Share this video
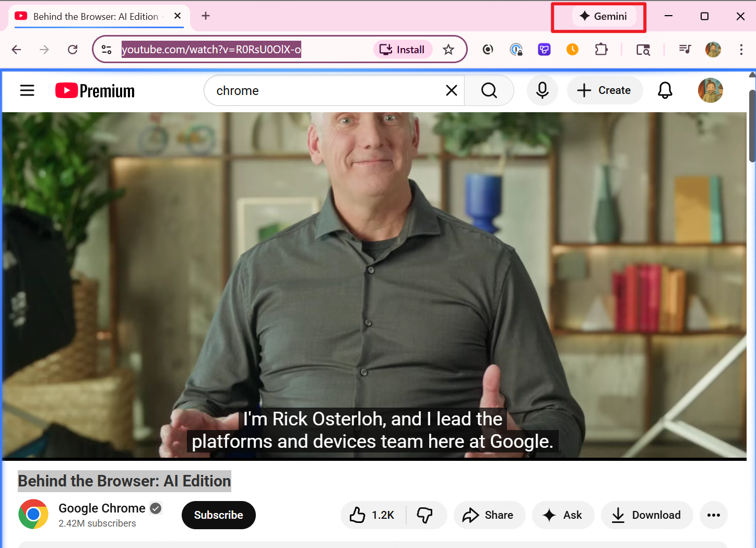This screenshot has height=548, width=756. [489, 515]
